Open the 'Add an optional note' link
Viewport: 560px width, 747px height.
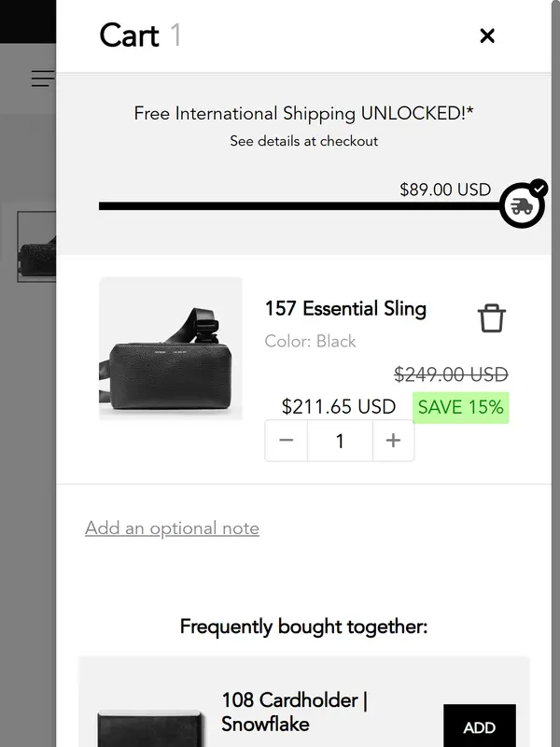[172, 529]
